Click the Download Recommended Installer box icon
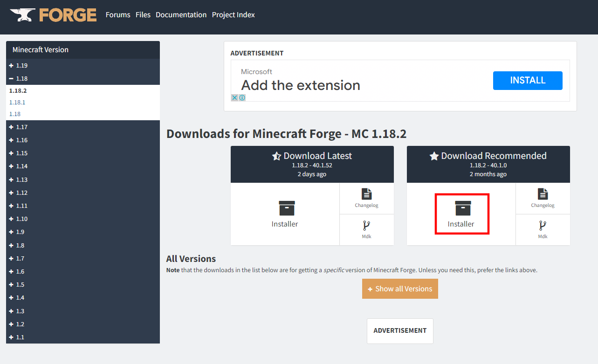The image size is (598, 364). click(x=463, y=208)
